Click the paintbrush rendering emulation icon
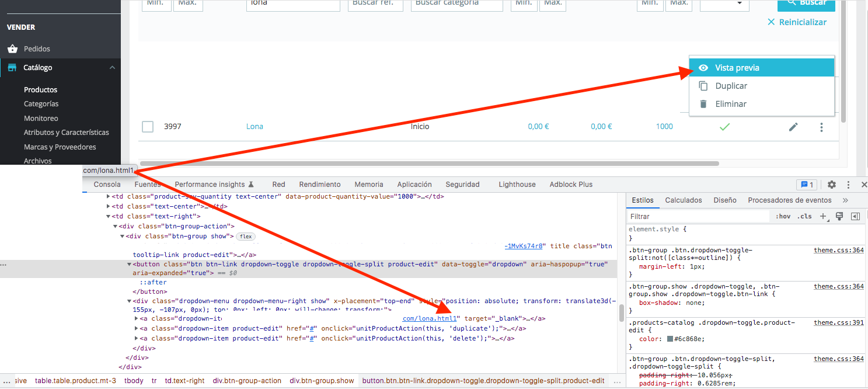The image size is (868, 389). 839,216
